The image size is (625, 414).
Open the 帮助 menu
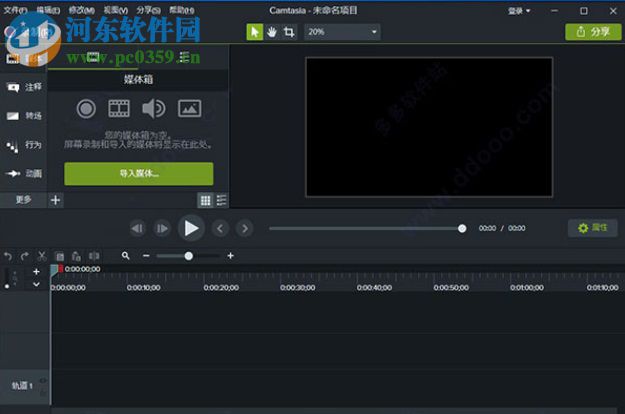pyautogui.click(x=182, y=10)
